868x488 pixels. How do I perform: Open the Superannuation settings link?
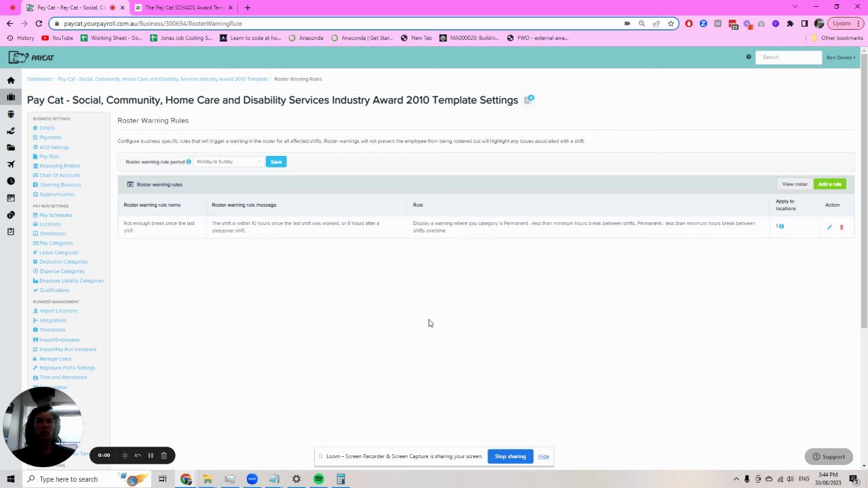[57, 195]
